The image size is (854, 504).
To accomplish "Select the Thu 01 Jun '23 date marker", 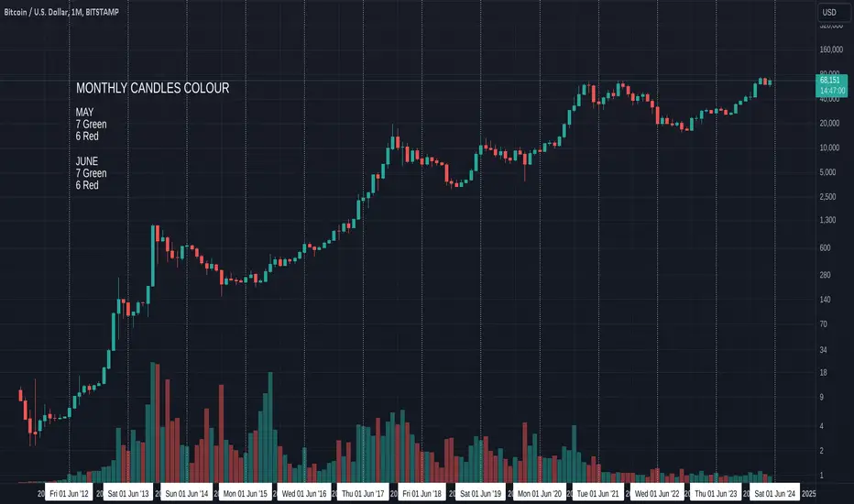I will pyautogui.click(x=716, y=494).
